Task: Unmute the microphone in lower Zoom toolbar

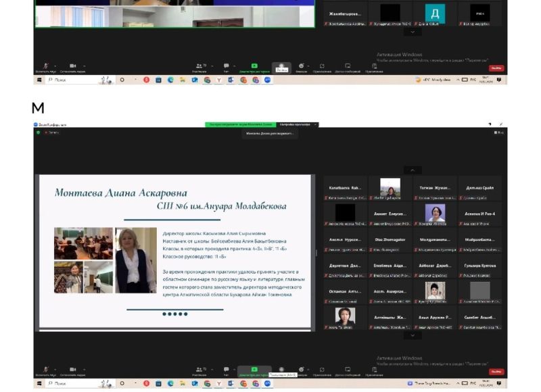Action: 45,370
